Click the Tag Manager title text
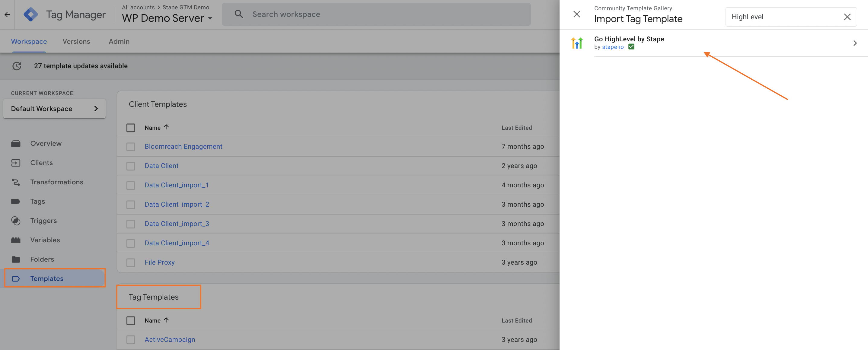Image resolution: width=868 pixels, height=350 pixels. coord(76,14)
